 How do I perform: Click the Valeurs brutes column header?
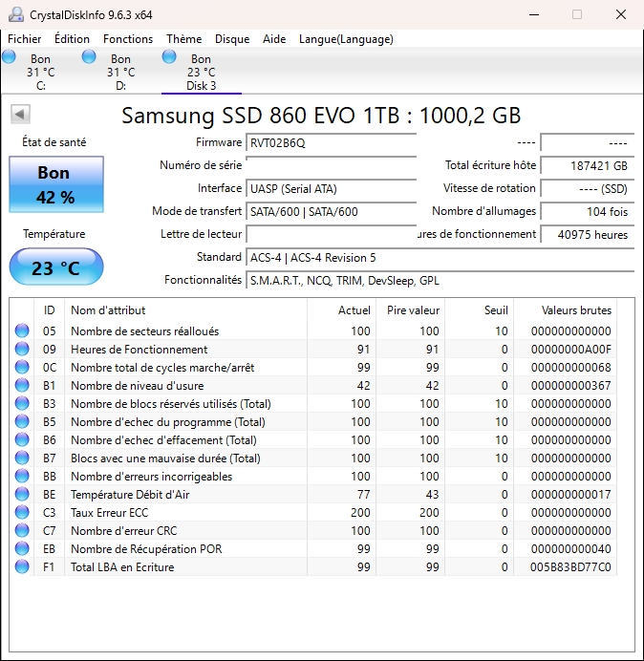[x=576, y=310]
